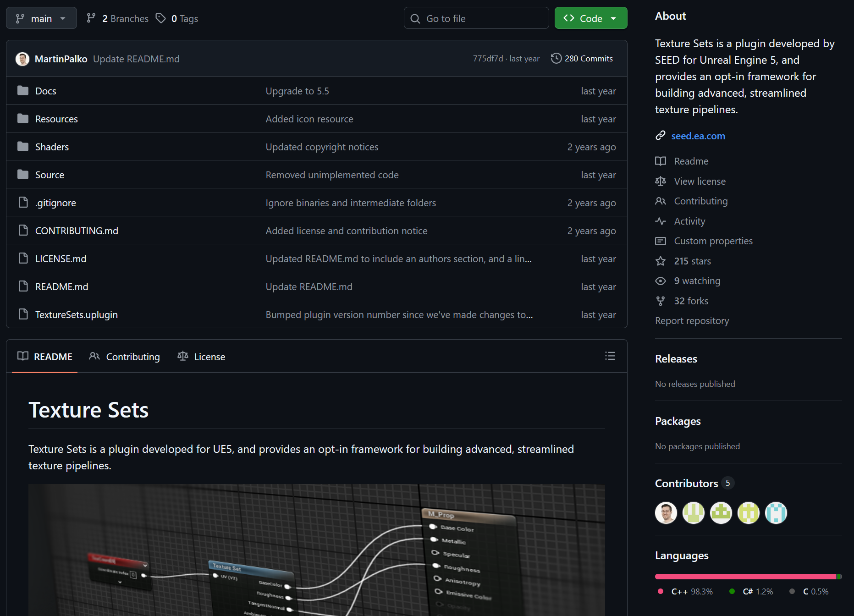This screenshot has width=854, height=616.
Task: Switch to the License tab
Action: click(201, 357)
